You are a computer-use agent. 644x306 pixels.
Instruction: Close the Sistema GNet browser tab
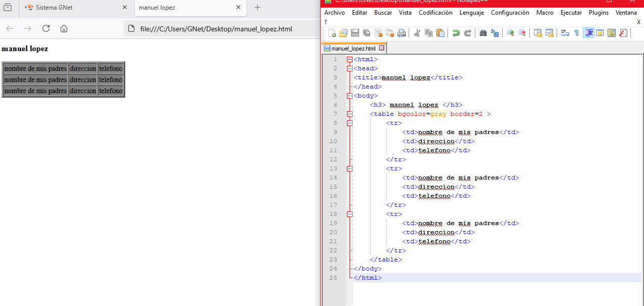point(125,8)
